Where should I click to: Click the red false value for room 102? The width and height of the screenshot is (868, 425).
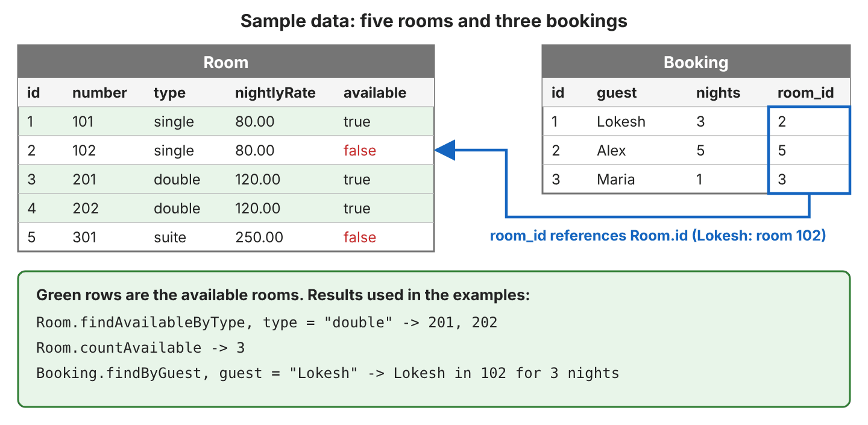360,151
